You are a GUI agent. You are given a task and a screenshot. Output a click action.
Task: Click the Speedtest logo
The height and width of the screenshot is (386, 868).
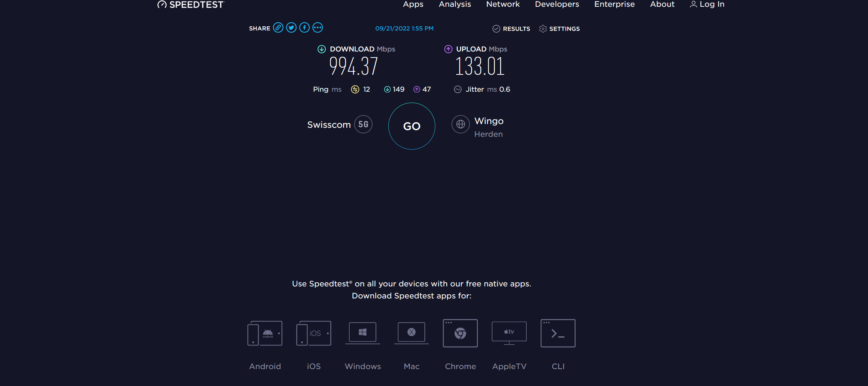[191, 5]
